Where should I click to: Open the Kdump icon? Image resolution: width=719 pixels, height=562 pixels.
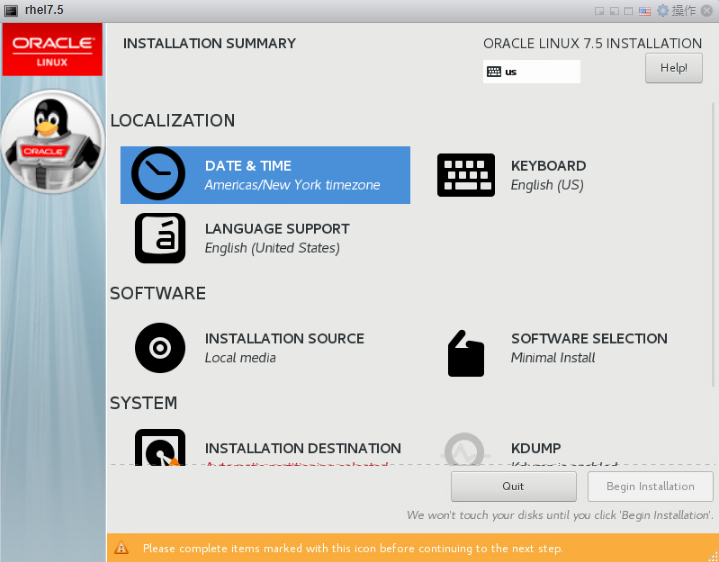465,449
